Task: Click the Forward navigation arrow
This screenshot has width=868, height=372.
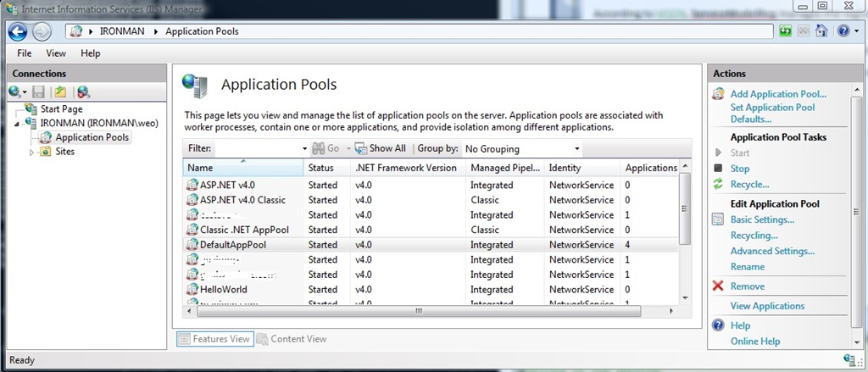Action: 42,31
